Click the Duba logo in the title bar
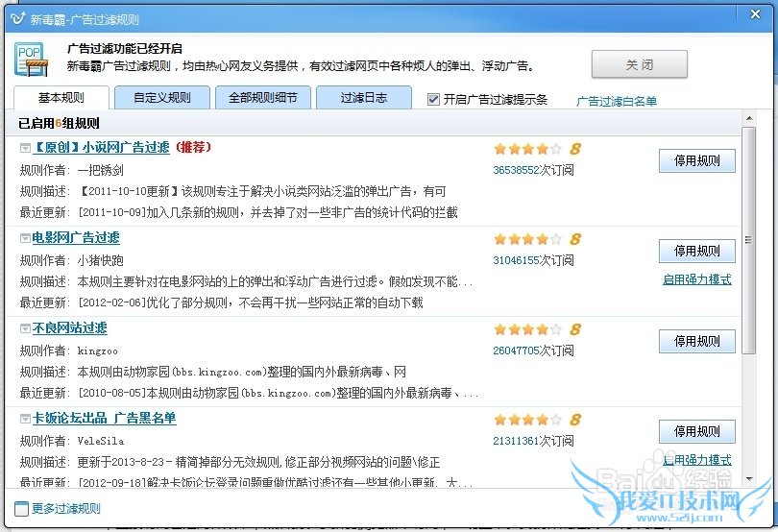The height and width of the screenshot is (532, 778). click(x=18, y=18)
